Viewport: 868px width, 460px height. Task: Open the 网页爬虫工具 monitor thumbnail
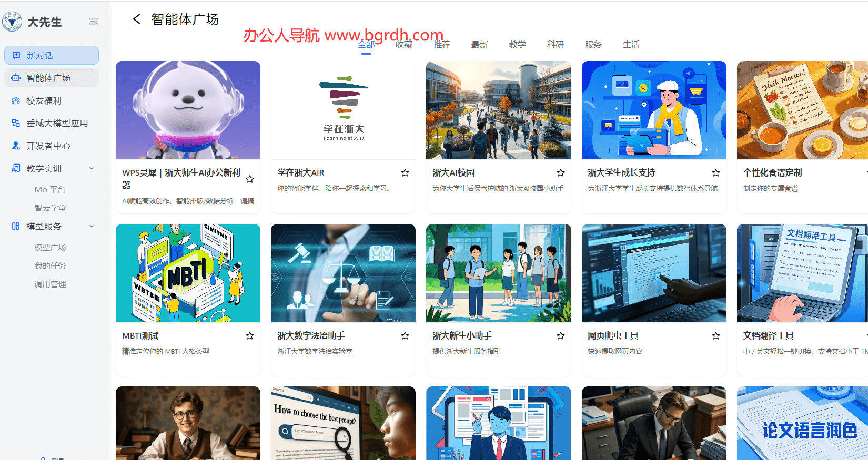[654, 273]
